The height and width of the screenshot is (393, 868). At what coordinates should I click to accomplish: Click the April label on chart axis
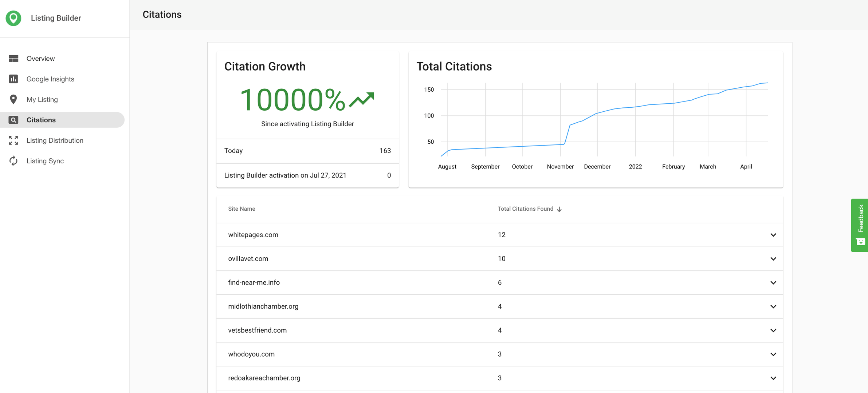tap(746, 167)
